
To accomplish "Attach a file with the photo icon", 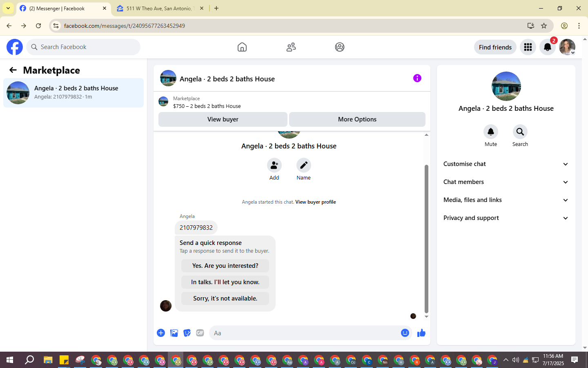I will pyautogui.click(x=174, y=333).
